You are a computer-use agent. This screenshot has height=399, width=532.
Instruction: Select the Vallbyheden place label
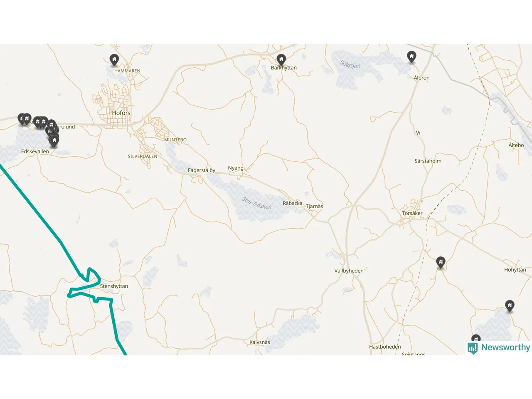(349, 271)
